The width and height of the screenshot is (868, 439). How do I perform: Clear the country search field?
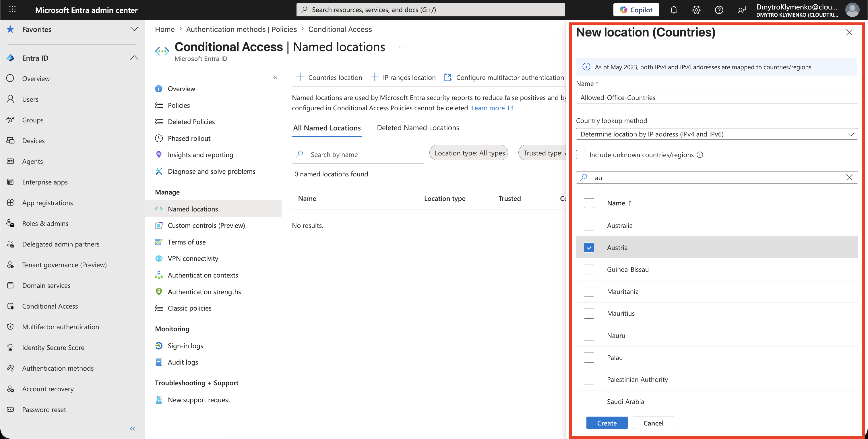tap(849, 177)
